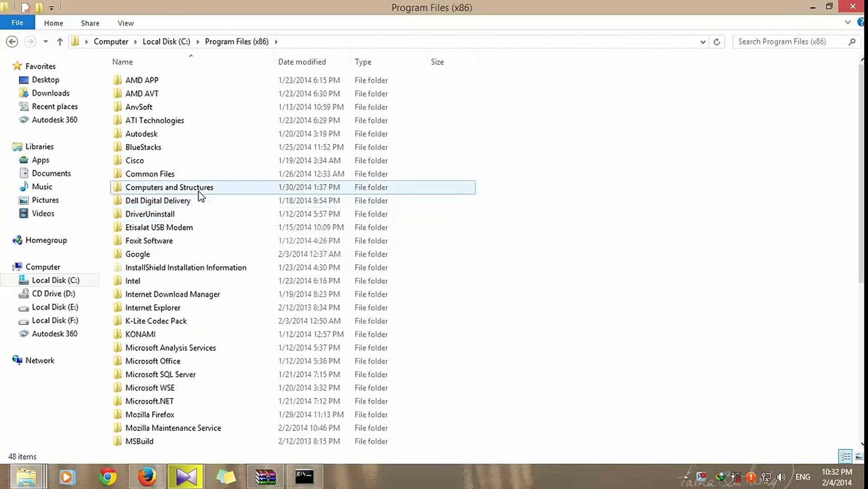Open Network in navigation pane

(x=40, y=360)
